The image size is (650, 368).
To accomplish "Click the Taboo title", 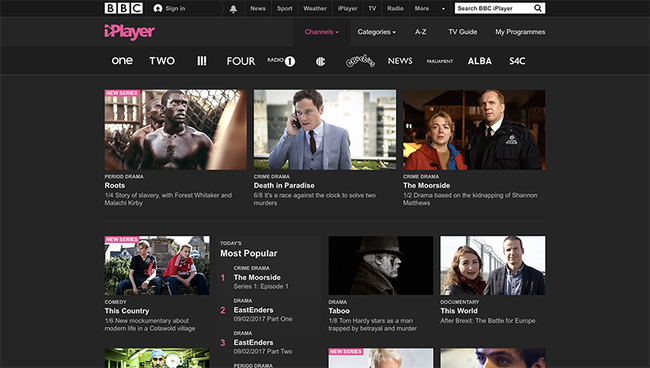I will [339, 311].
